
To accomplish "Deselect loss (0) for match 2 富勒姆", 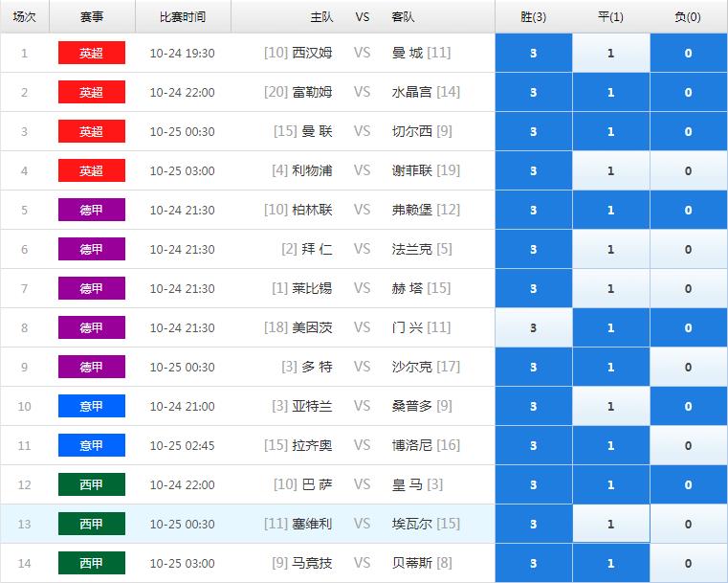I will 689,92.
